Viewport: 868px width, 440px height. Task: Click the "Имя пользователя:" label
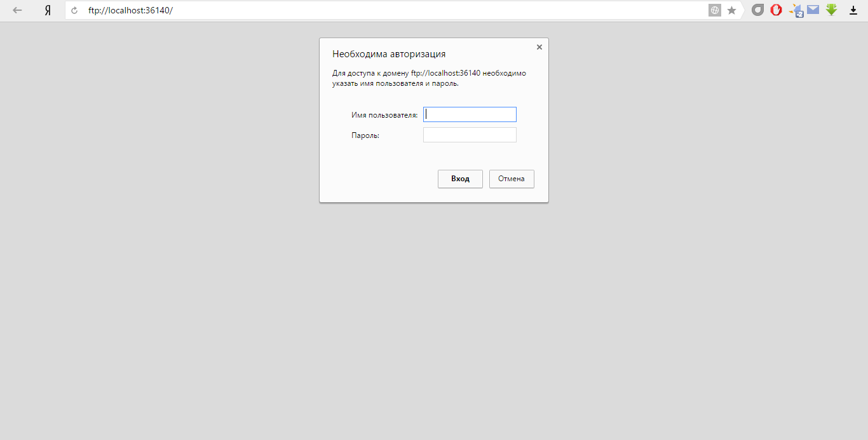384,115
